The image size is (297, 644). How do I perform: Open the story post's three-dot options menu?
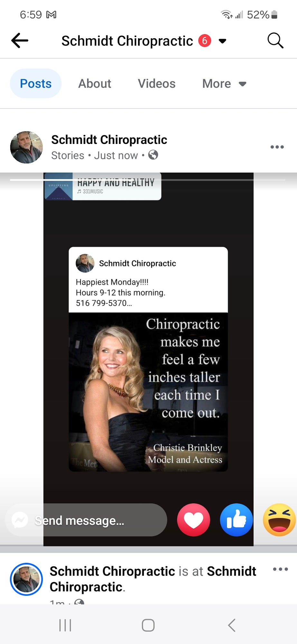click(277, 147)
